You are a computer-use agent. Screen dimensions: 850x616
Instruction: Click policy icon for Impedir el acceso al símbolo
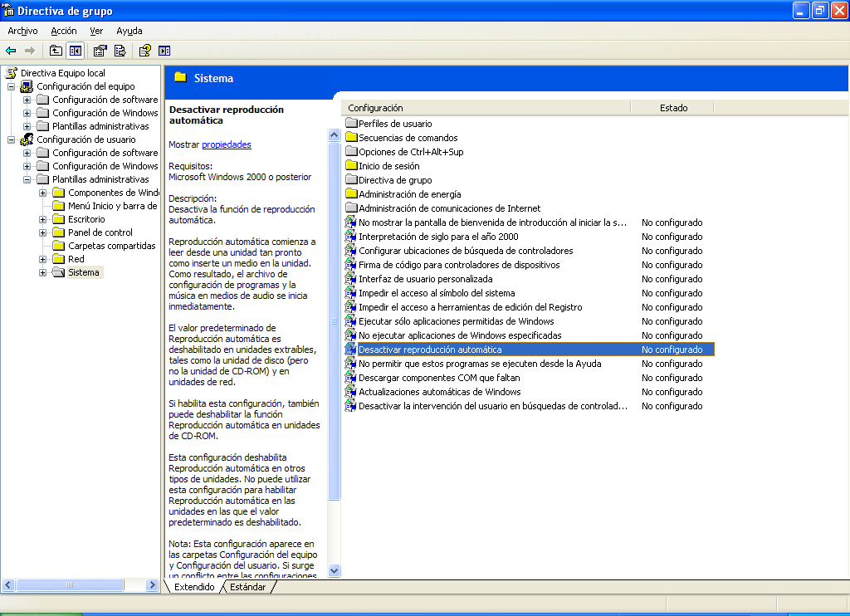click(x=351, y=293)
